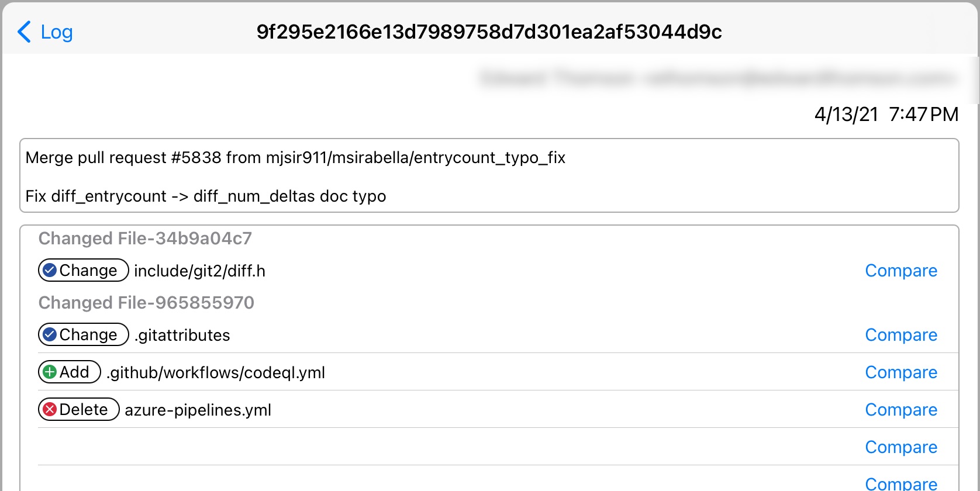The width and height of the screenshot is (980, 491).
Task: Select the .gitattributes file entry
Action: coord(182,336)
